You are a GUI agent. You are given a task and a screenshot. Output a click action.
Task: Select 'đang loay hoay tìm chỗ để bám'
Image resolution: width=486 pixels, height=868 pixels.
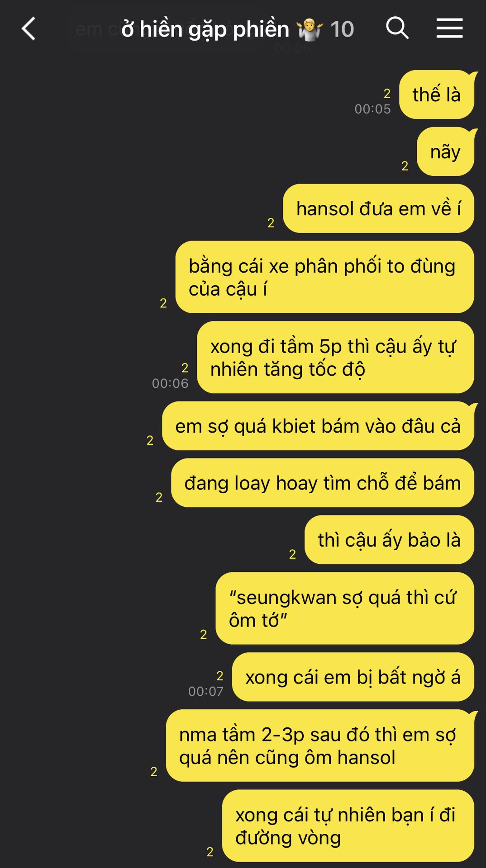323,483
